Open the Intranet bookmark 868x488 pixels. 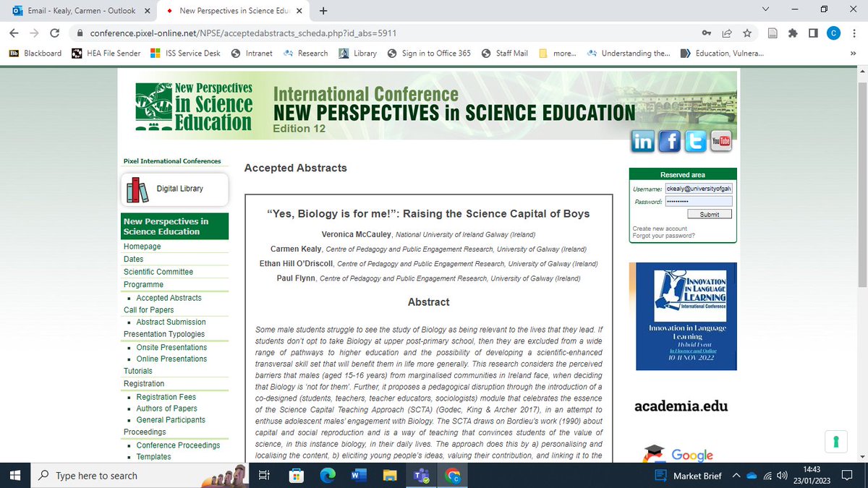tap(251, 53)
